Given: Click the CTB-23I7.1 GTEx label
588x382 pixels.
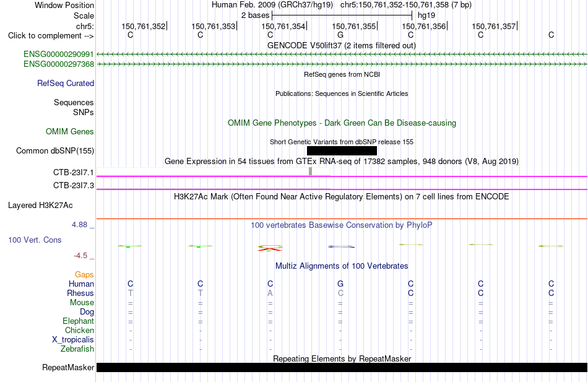Looking at the screenshot, I should click(74, 173).
